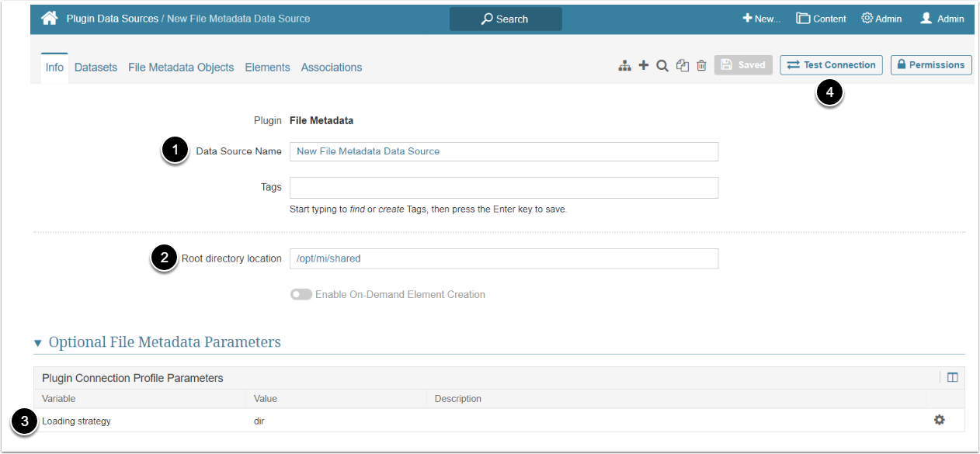The width and height of the screenshot is (980, 454).
Task: Click into the Tags input field
Action: coord(503,188)
